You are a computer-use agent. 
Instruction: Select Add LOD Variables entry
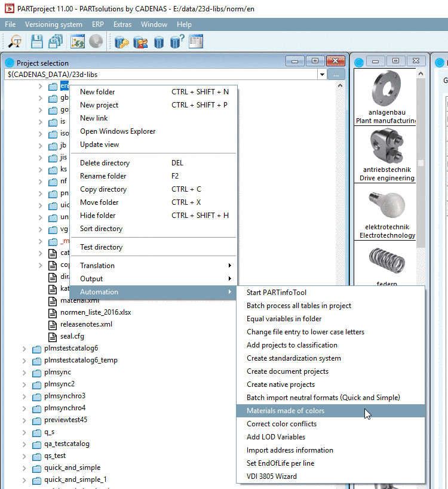coord(331,437)
